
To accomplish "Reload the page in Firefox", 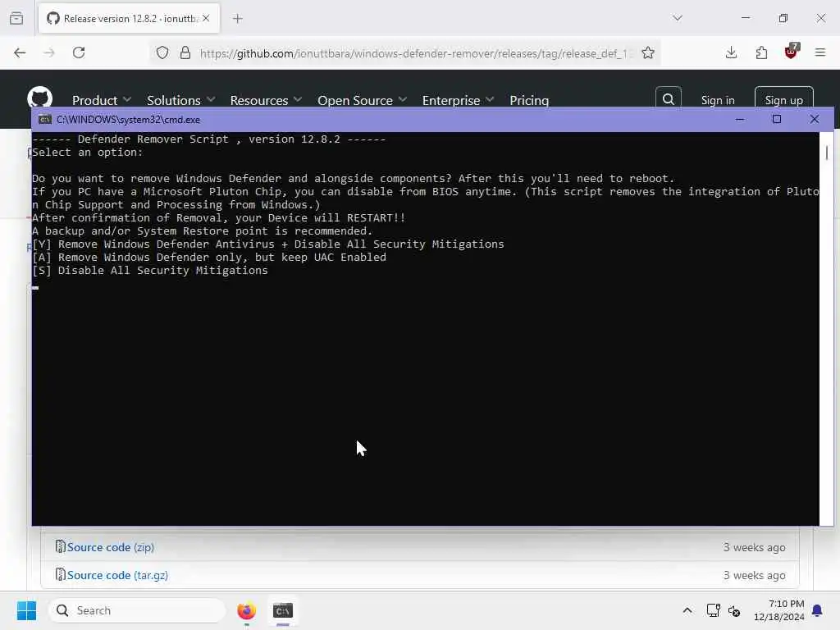I will click(x=79, y=52).
